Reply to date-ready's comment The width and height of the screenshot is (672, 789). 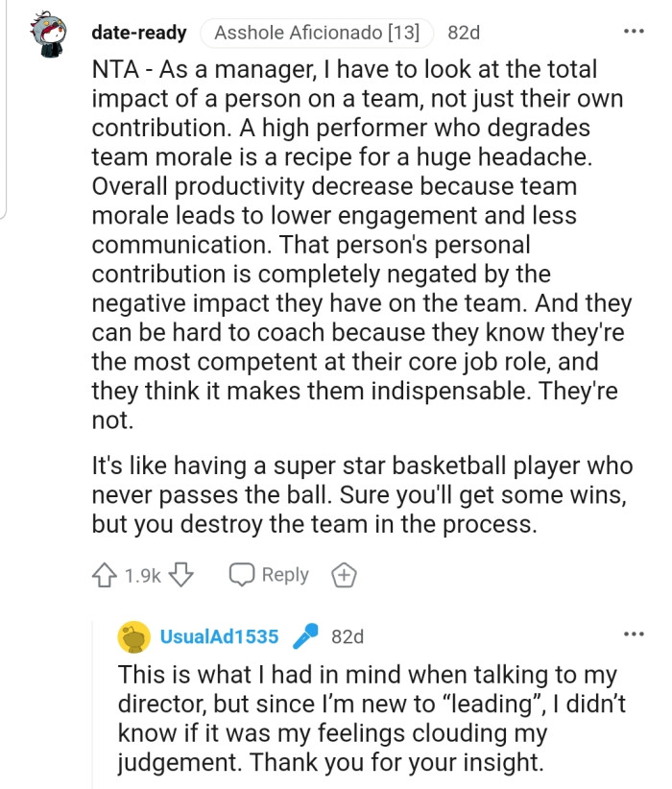click(x=269, y=575)
